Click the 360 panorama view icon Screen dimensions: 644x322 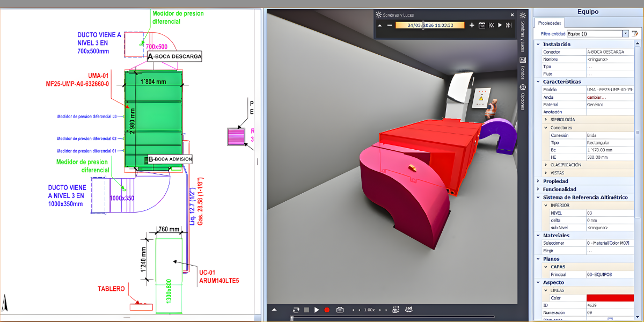click(409, 310)
